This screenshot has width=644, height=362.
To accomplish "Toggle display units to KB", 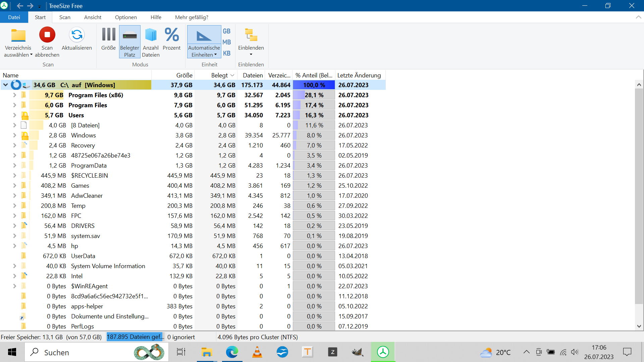I will click(227, 53).
